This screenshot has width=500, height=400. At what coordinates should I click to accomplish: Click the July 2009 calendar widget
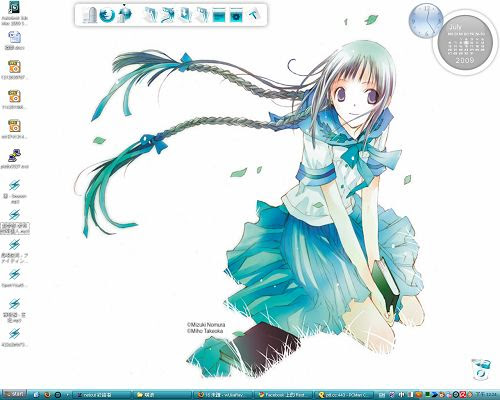coord(465,43)
